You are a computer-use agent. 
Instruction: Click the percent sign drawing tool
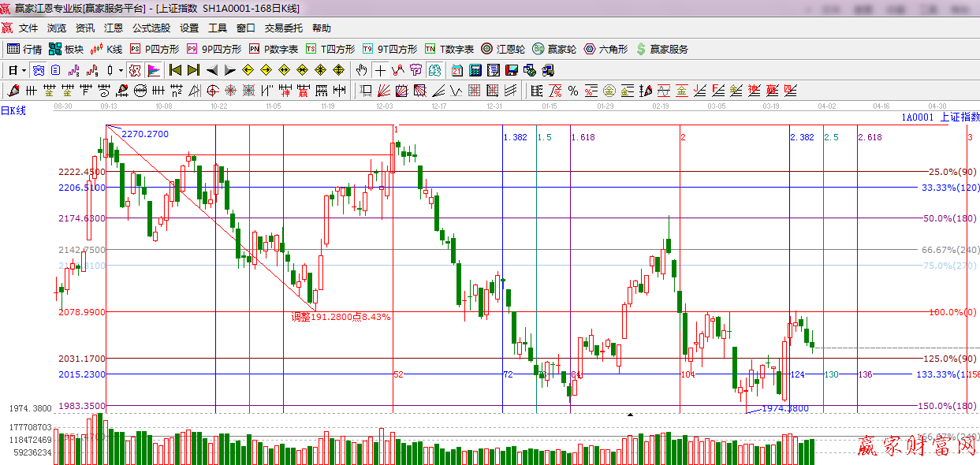(x=573, y=91)
